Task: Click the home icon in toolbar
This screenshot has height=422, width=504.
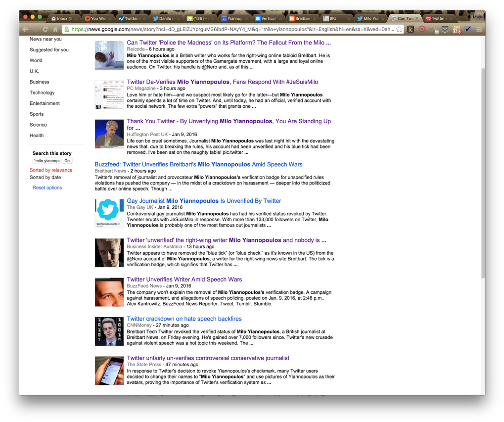Action: 55,30
